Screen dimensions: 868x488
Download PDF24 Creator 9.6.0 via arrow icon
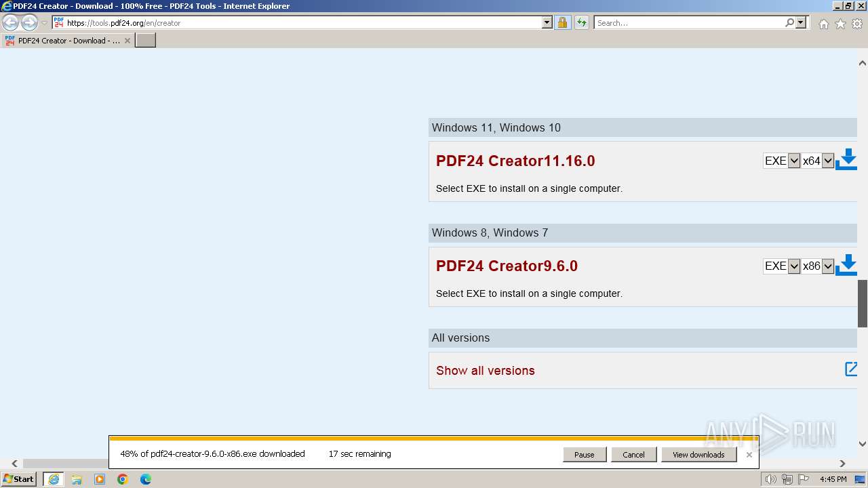tap(846, 265)
